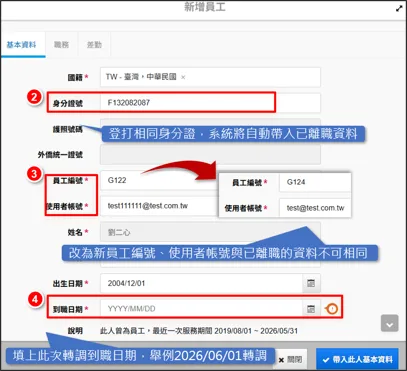Click test@test.com.tw in the inset
407x371 pixels.
(315, 208)
